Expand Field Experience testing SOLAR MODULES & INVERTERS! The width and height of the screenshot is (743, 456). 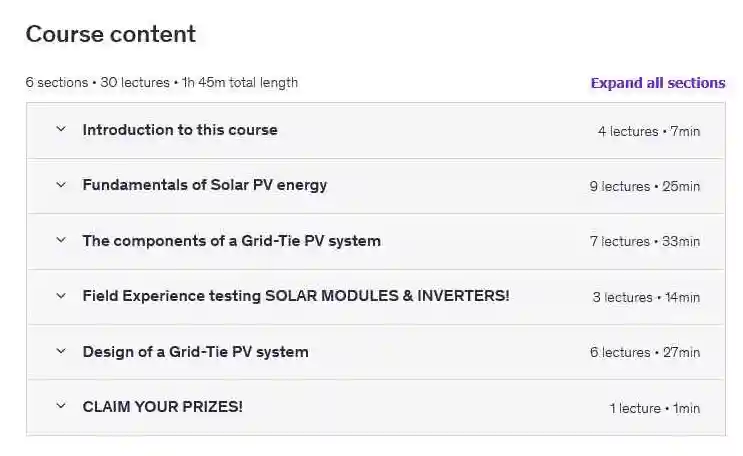[295, 296]
